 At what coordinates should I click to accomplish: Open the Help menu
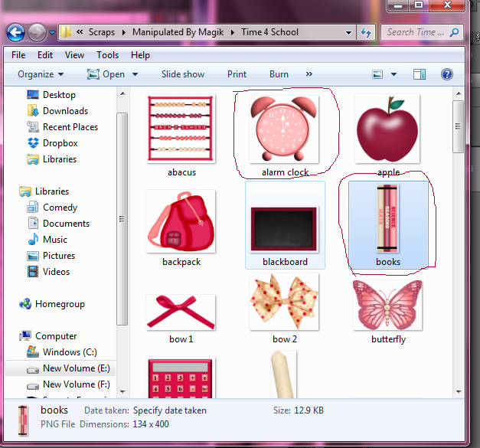[x=140, y=55]
